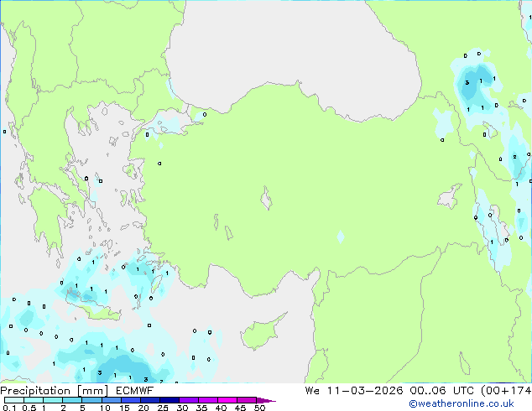This screenshot has width=532, height=411.
Task: Pick the 10–15 mm legend color swatch
Action: coord(111,400)
